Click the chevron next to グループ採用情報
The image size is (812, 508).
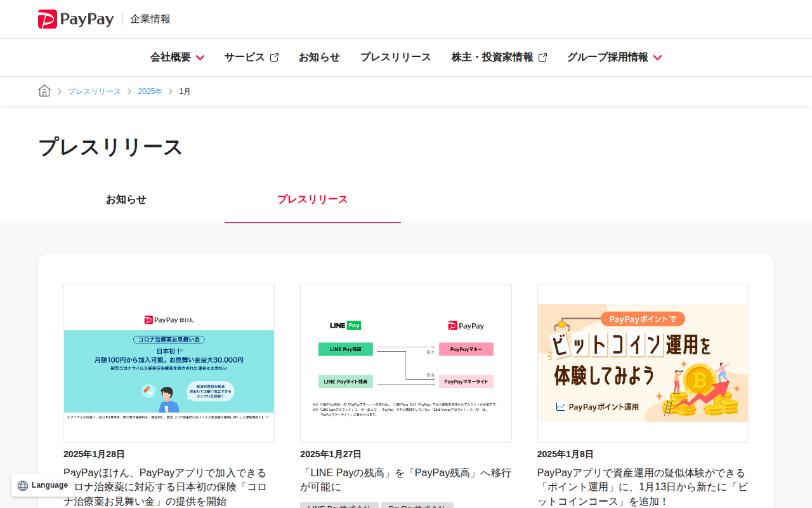657,58
